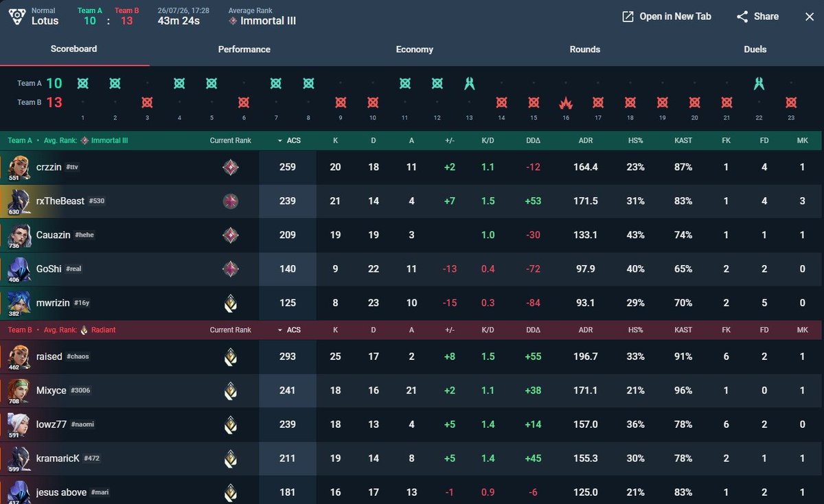This screenshot has height=504, width=824.
Task: Open raised player profile link
Action: (49, 356)
